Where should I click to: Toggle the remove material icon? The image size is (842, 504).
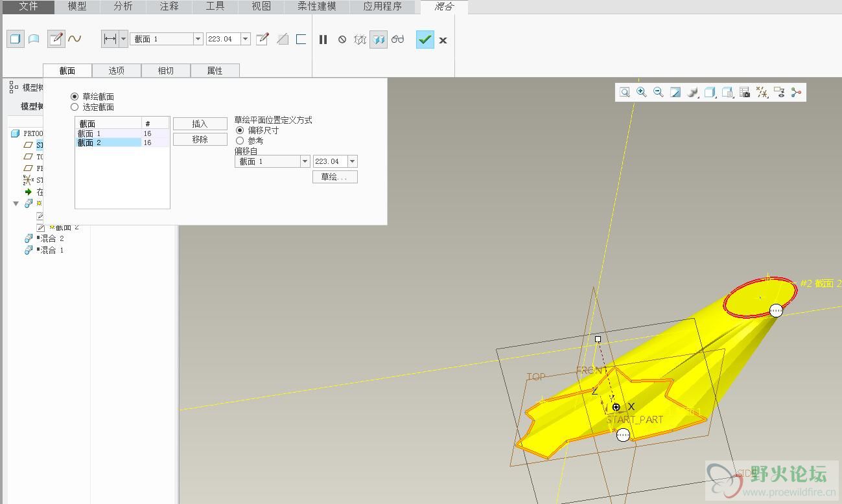[x=282, y=39]
